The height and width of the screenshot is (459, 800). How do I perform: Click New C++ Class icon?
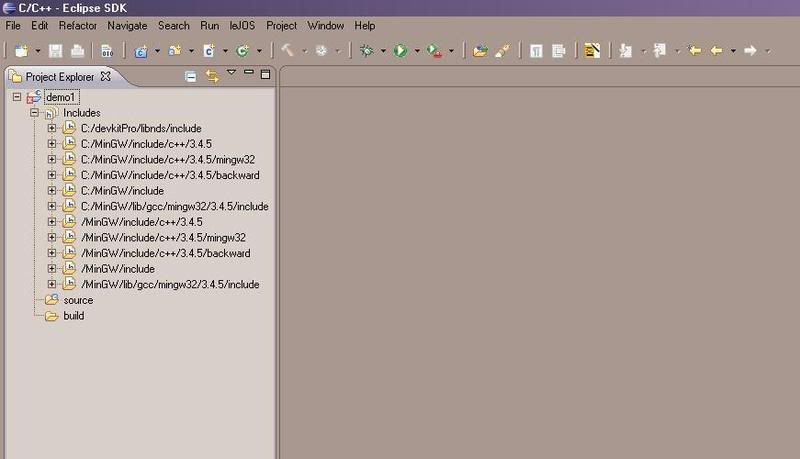point(243,50)
